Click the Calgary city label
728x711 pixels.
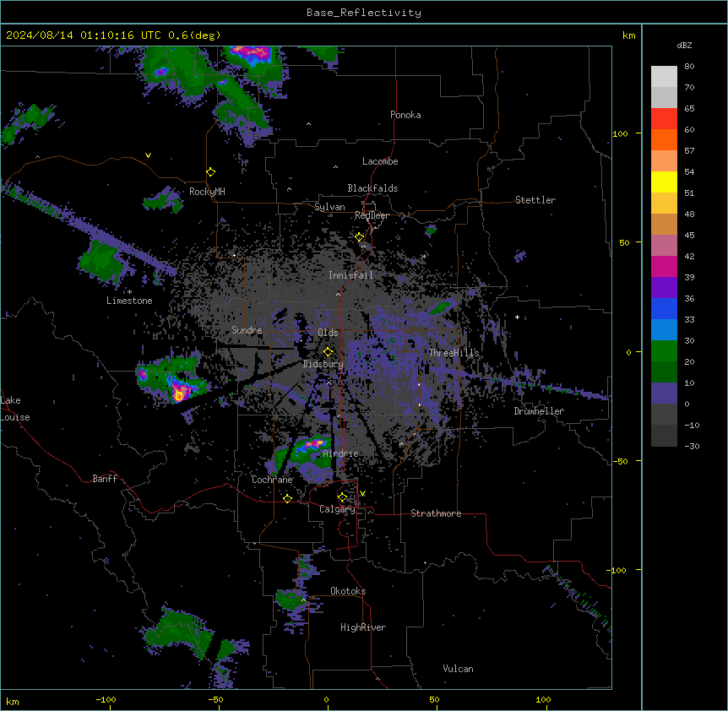pyautogui.click(x=337, y=509)
